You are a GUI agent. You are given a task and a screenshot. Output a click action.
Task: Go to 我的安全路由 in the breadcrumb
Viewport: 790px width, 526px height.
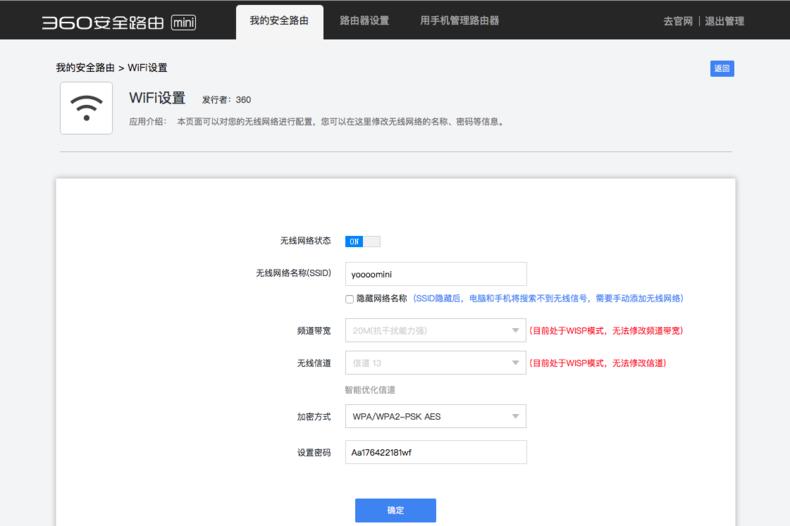[x=84, y=68]
